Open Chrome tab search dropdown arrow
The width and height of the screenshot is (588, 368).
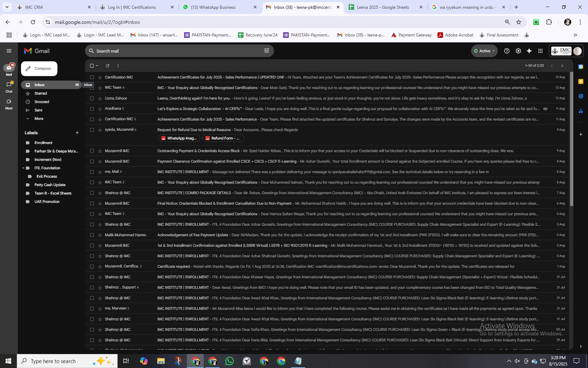pos(7,7)
